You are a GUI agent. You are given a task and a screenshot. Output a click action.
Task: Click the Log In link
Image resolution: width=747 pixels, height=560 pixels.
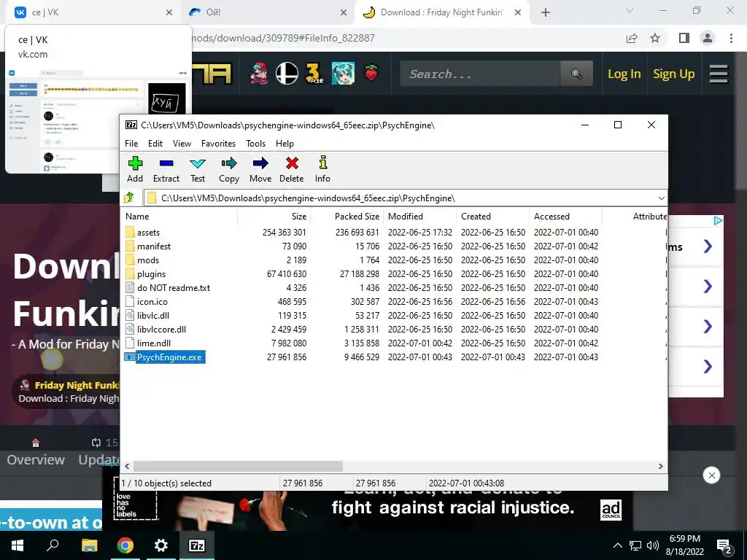click(x=624, y=74)
